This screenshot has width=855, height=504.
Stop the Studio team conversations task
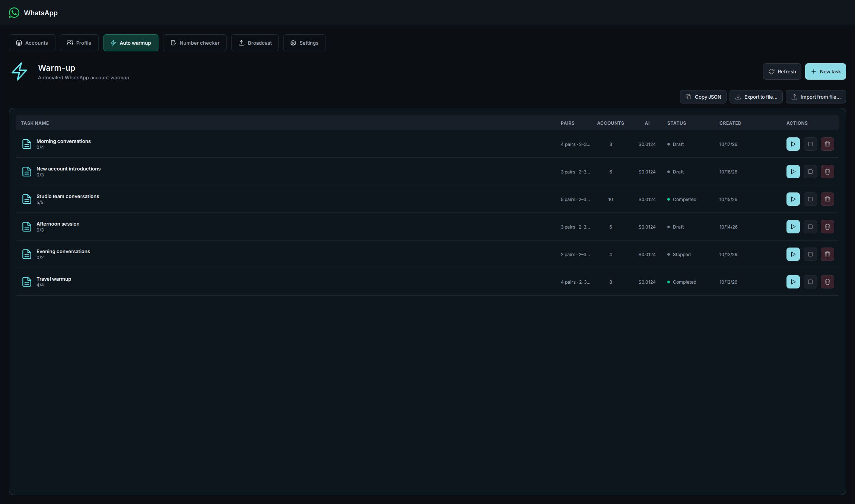click(x=810, y=199)
